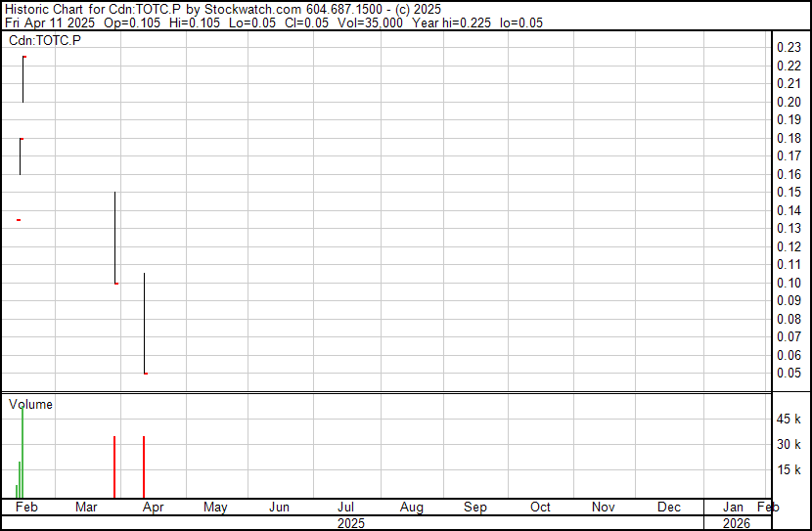Screen dimensions: 812x531
Task: Click the Oct month label
Action: (x=540, y=507)
